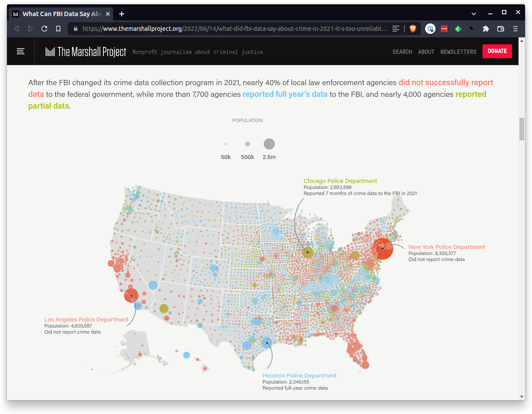This screenshot has height=414, width=532.
Task: Open the ABOUT link in header
Action: pos(426,52)
